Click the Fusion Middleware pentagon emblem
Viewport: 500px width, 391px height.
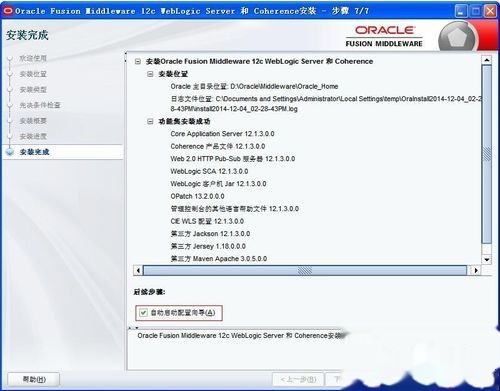[x=457, y=38]
